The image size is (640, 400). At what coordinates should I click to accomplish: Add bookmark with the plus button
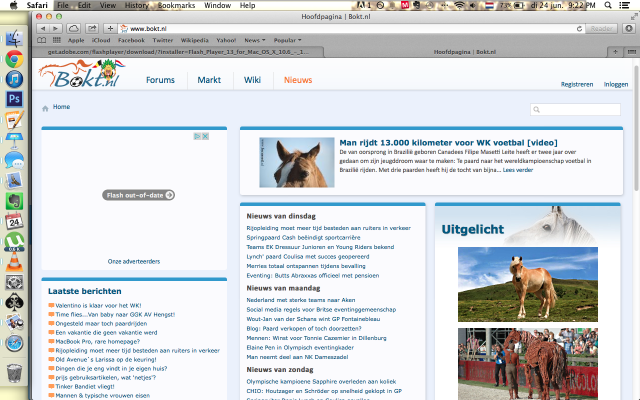point(110,29)
